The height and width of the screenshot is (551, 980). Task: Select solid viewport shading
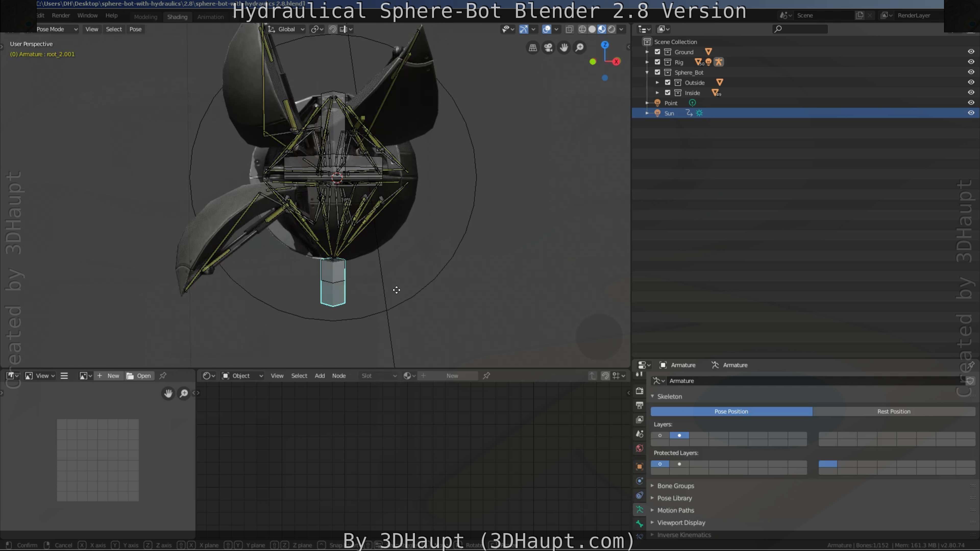[592, 29]
